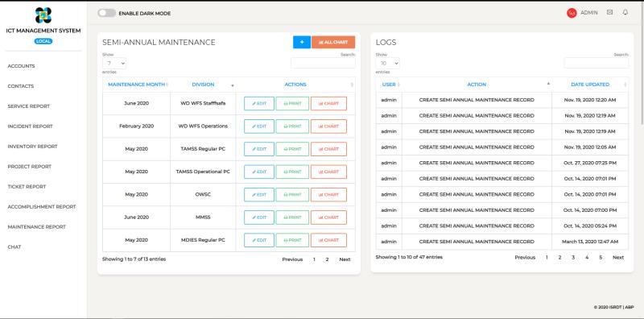
Task: Open Chat in the sidebar
Action: [x=14, y=247]
